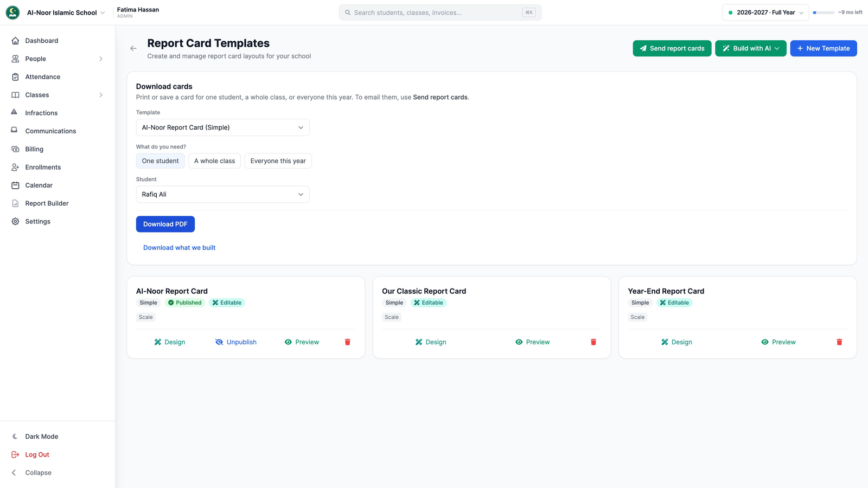Click the back arrow beside Report Card Templates
Viewport: 868px width, 488px height.
[133, 48]
